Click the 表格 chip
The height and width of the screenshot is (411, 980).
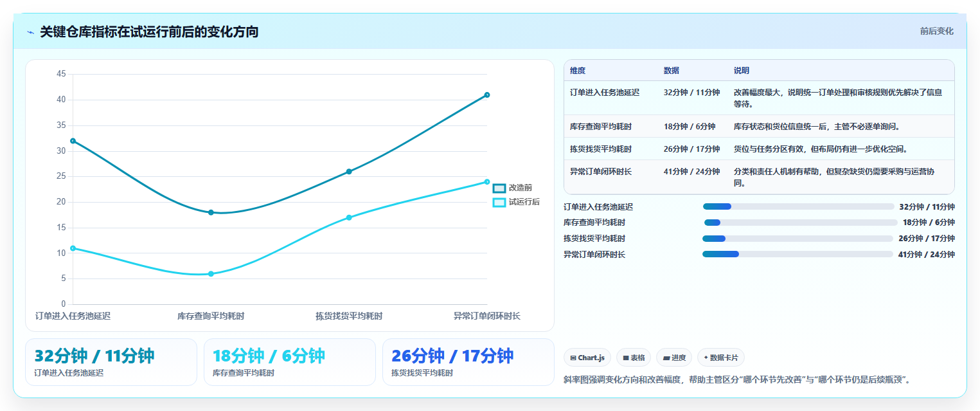coord(634,358)
